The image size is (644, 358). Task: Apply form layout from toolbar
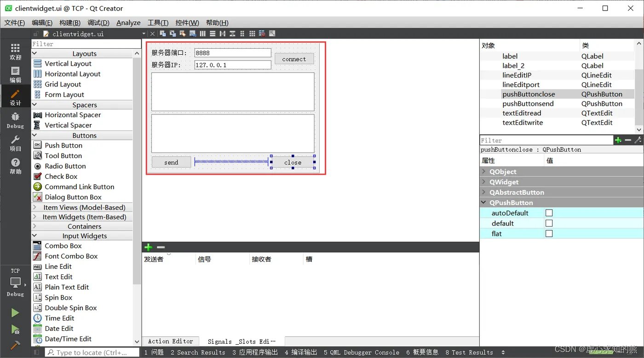click(x=242, y=34)
